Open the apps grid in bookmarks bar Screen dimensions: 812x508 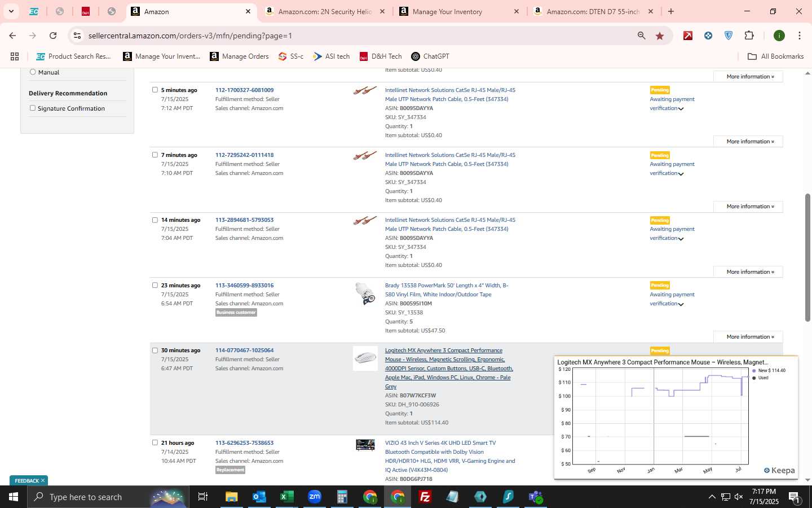[x=15, y=56]
